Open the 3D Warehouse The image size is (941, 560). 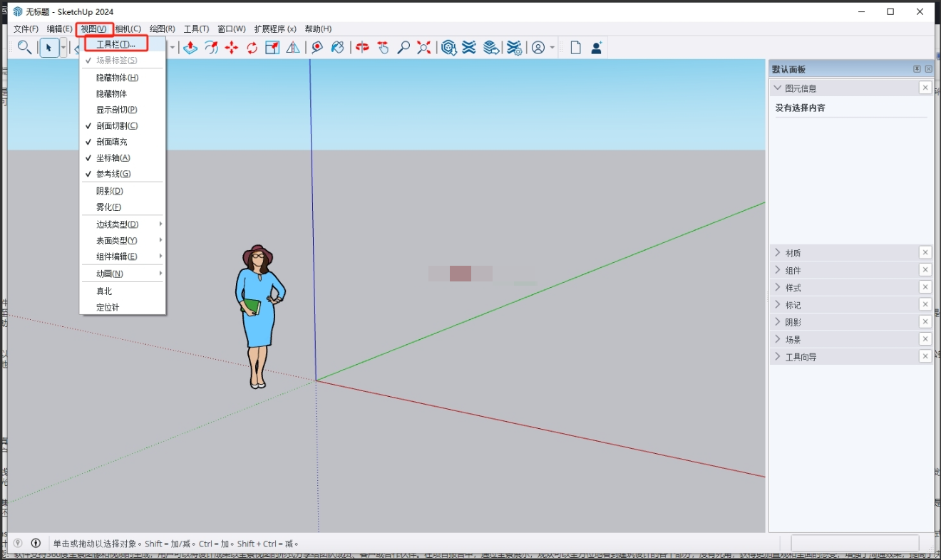point(448,48)
